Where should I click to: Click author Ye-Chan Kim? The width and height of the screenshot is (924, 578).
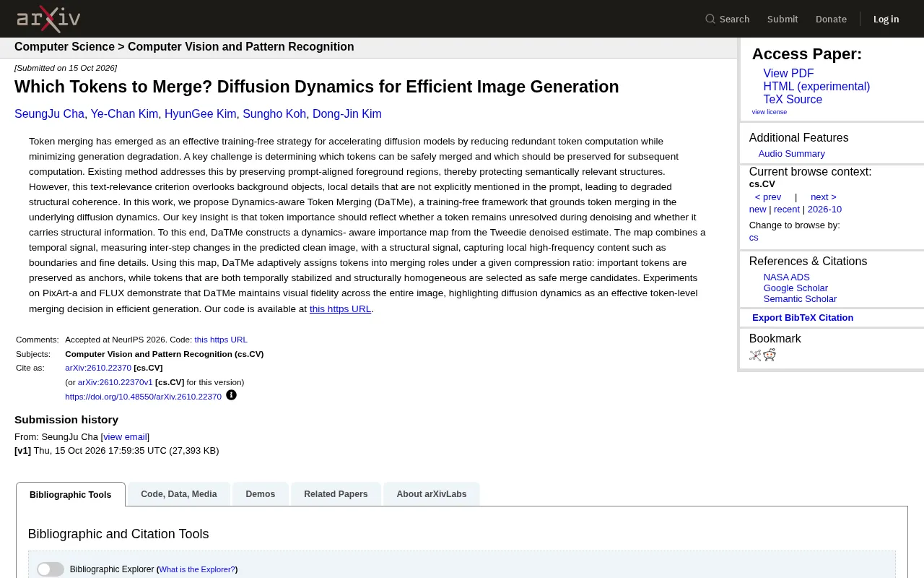124,114
